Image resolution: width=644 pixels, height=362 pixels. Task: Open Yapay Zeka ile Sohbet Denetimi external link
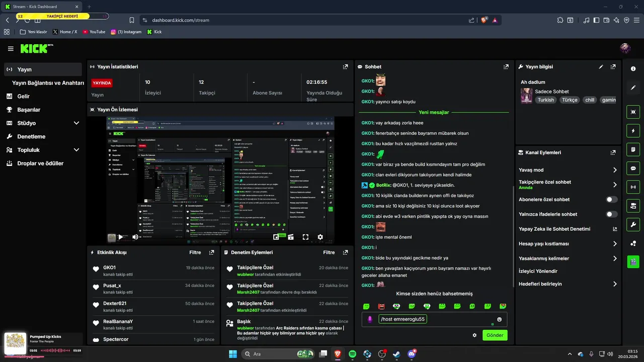[614, 229]
